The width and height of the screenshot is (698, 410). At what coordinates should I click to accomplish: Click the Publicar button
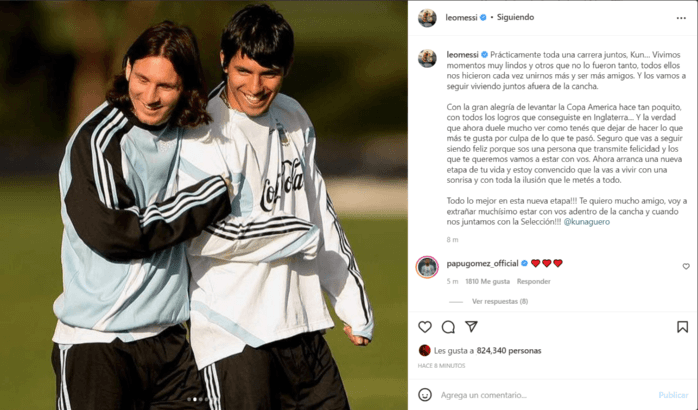tap(673, 395)
